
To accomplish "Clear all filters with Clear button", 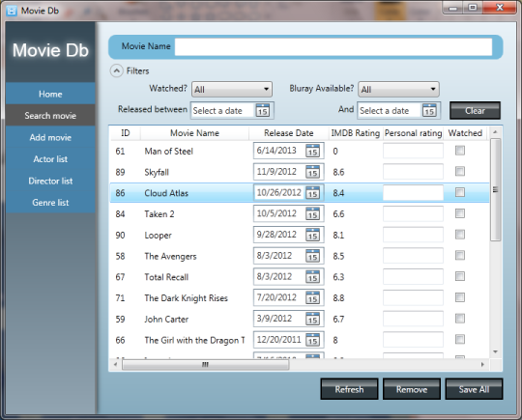I will pyautogui.click(x=475, y=110).
